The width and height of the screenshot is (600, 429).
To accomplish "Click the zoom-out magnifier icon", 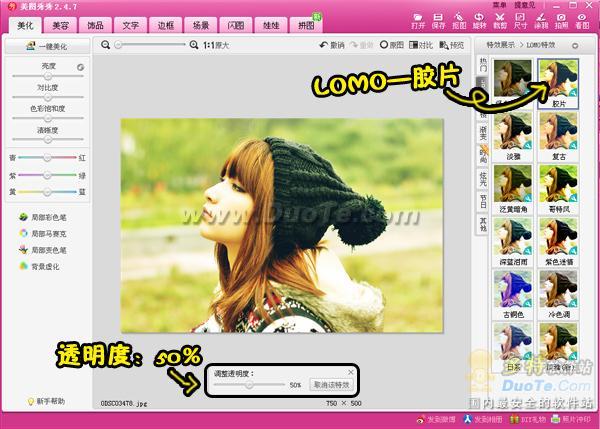I will click(105, 45).
